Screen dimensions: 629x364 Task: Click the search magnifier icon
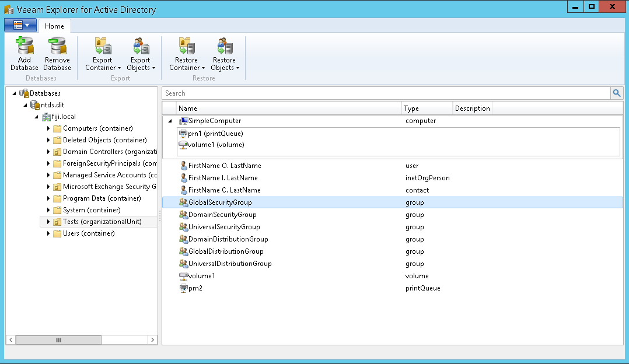pyautogui.click(x=616, y=93)
